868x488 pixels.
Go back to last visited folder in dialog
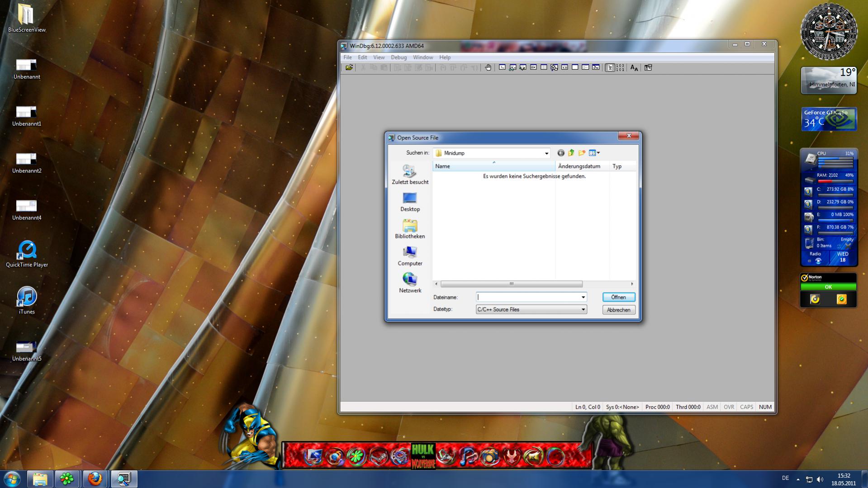[x=561, y=153]
